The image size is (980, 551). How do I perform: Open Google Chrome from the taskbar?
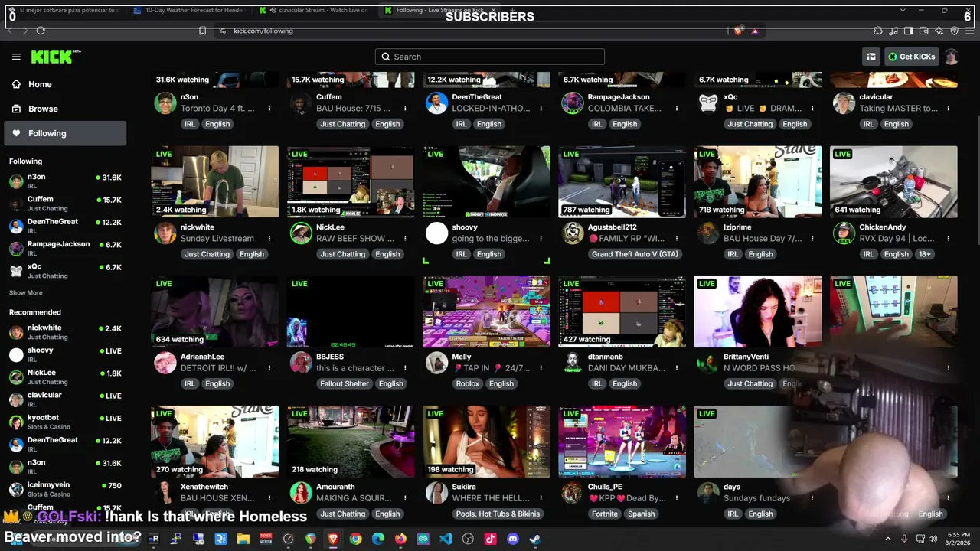coord(355,539)
